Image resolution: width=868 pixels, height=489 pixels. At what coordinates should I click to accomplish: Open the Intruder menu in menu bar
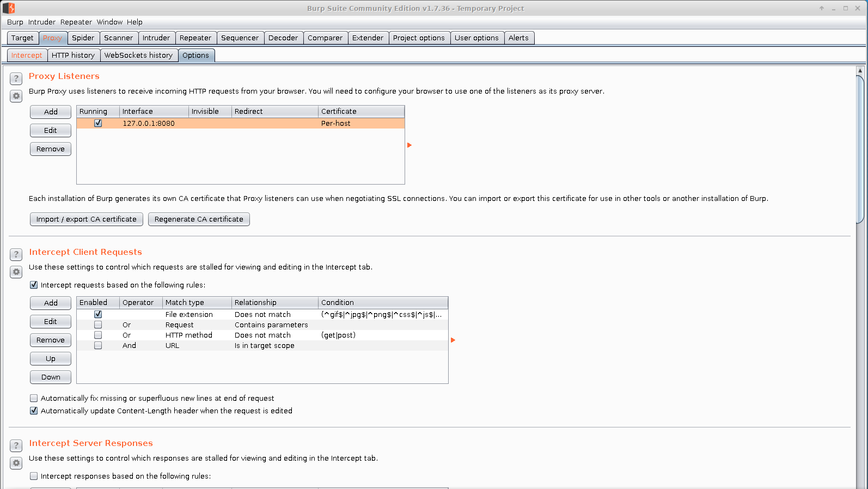pos(42,22)
